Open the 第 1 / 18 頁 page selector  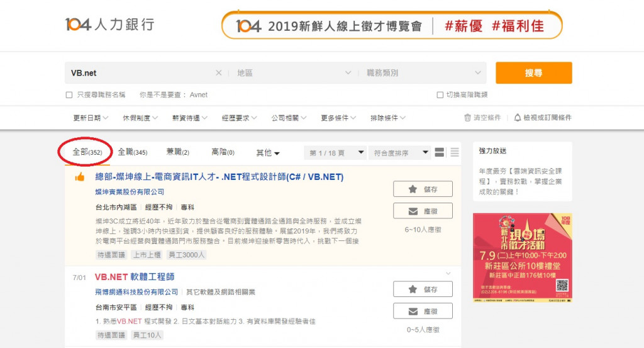pyautogui.click(x=335, y=153)
